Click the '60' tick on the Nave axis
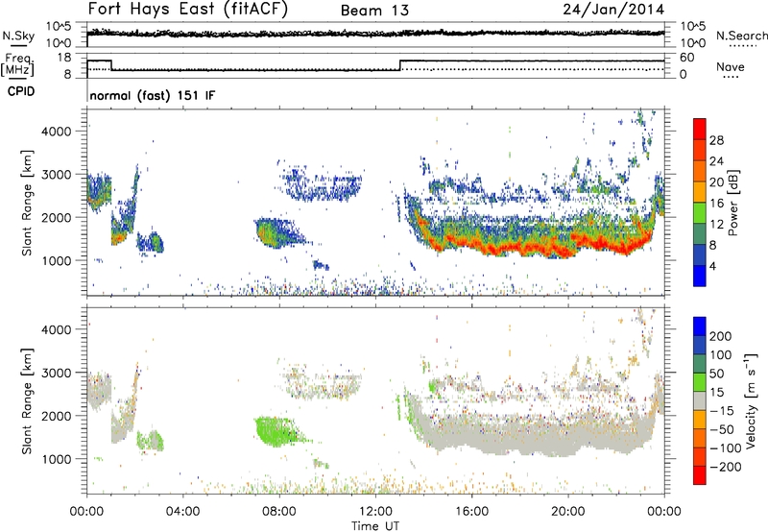Image resolution: width=768 pixels, height=532 pixels. pyautogui.click(x=687, y=58)
